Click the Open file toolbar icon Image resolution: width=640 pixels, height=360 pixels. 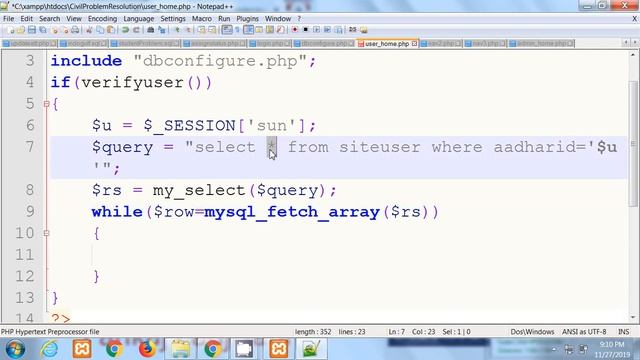tap(21, 30)
